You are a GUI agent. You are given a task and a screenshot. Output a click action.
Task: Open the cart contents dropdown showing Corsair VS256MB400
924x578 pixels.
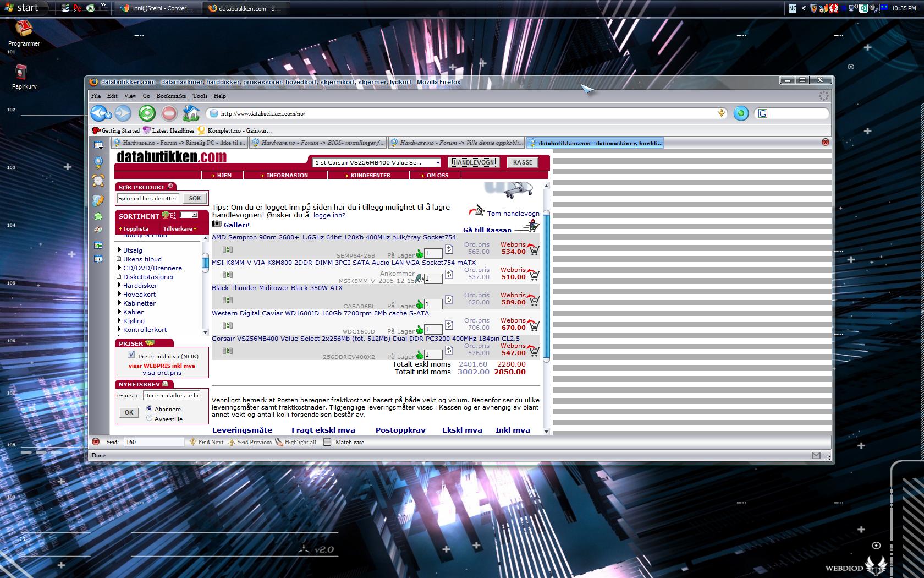[377, 162]
